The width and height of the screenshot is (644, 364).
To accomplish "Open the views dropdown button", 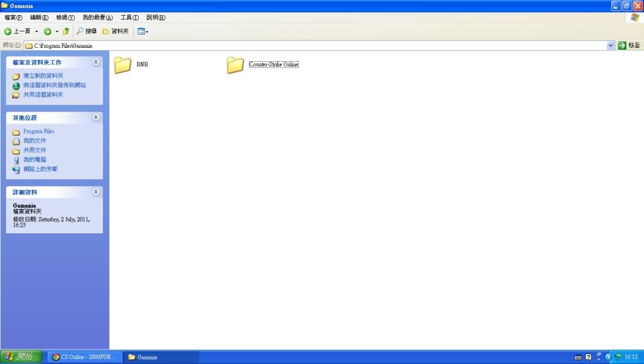I will click(143, 31).
